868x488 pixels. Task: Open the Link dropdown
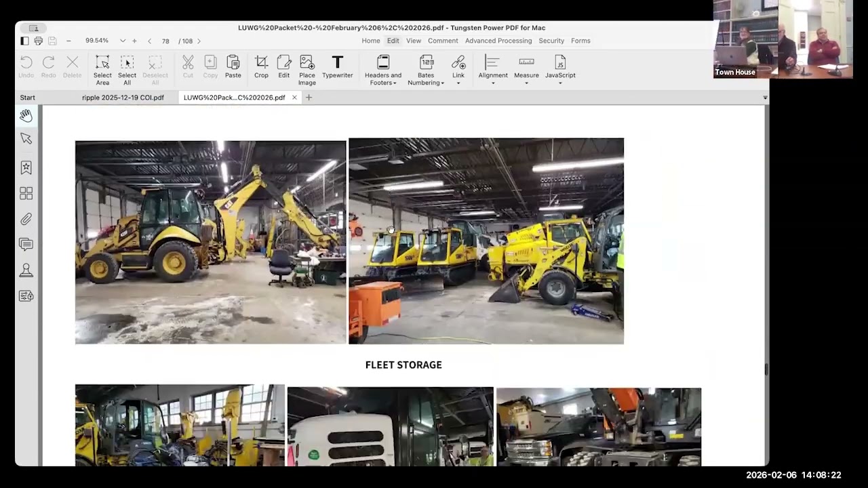[458, 70]
